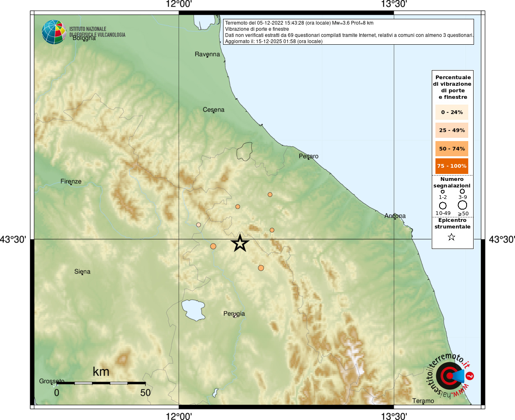Click the right 43°30' latitude label

[502, 240]
